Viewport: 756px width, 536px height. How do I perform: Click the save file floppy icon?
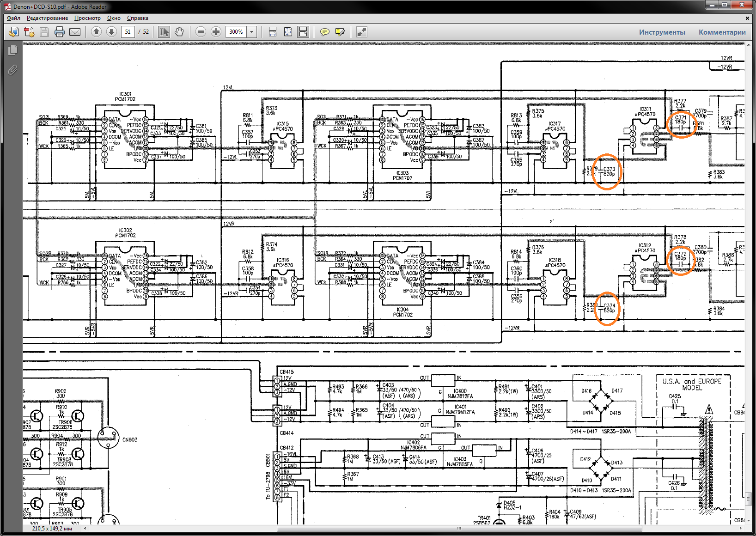pyautogui.click(x=44, y=32)
